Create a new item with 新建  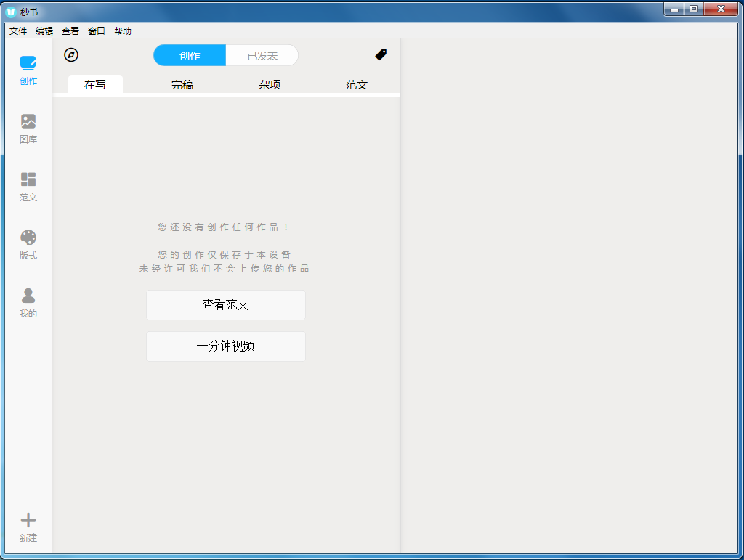pyautogui.click(x=28, y=527)
